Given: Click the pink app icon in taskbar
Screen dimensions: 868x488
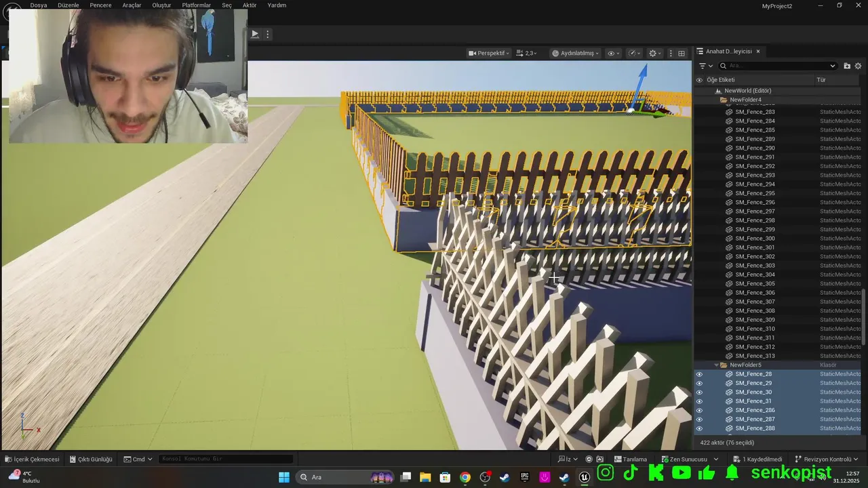Looking at the screenshot, I should 545,477.
